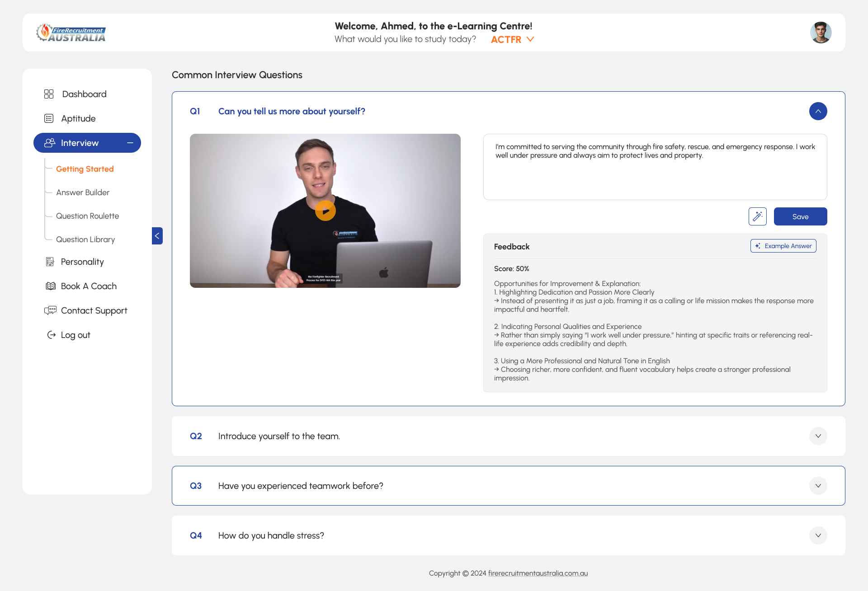Viewport: 868px width, 591px height.
Task: Click the Fire Recruitment Australia logo
Action: point(71,33)
